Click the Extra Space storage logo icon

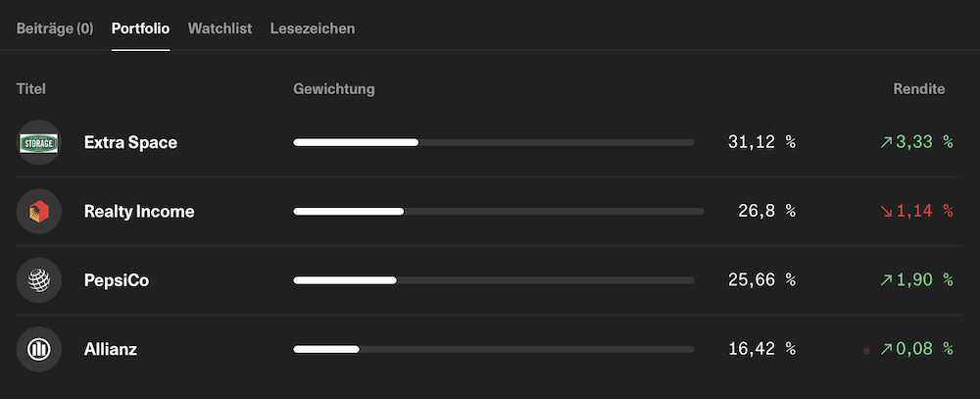pos(39,142)
